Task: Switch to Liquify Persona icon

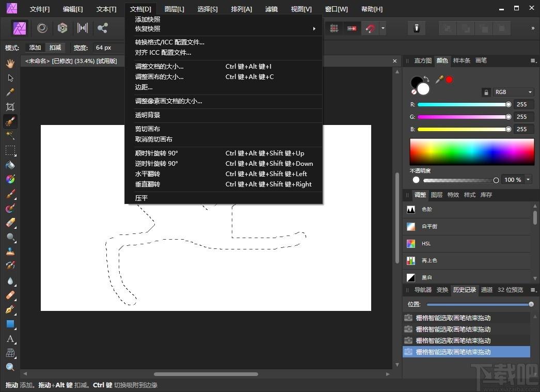Action: [x=42, y=28]
